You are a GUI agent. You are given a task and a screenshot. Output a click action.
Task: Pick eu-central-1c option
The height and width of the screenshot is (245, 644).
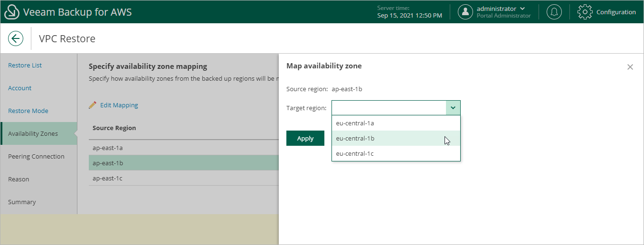pyautogui.click(x=355, y=153)
